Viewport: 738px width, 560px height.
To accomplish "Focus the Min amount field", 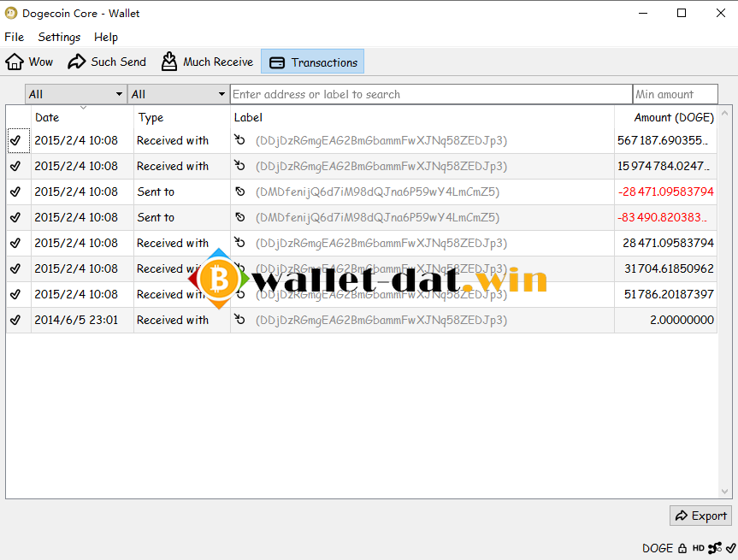I will (x=676, y=94).
